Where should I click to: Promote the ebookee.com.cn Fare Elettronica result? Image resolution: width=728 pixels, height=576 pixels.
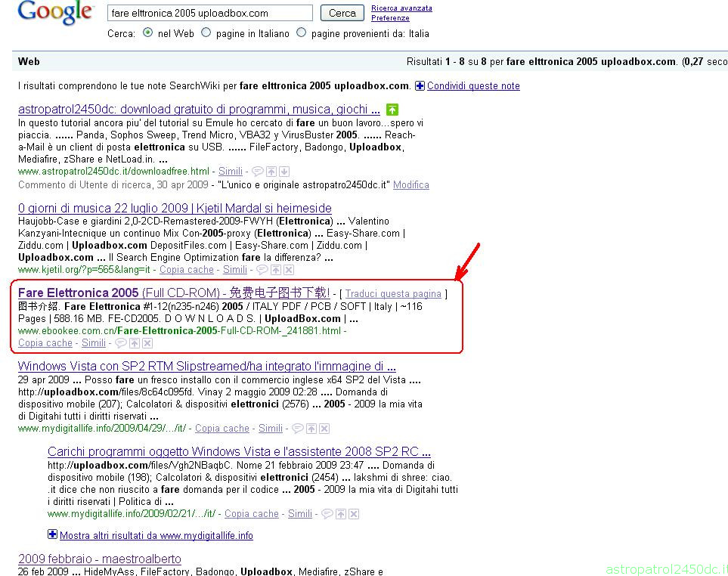pos(135,343)
